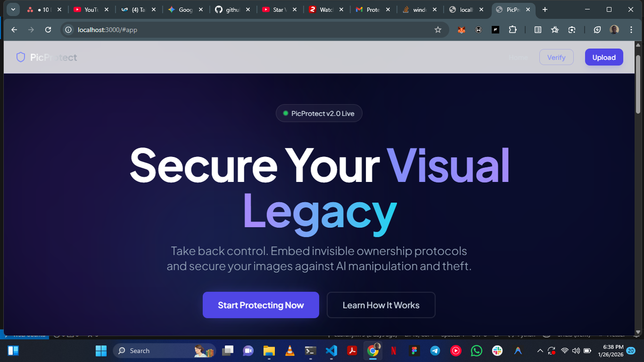Open the tab search dropdown arrow
This screenshot has height=362, width=644.
click(13, 9)
